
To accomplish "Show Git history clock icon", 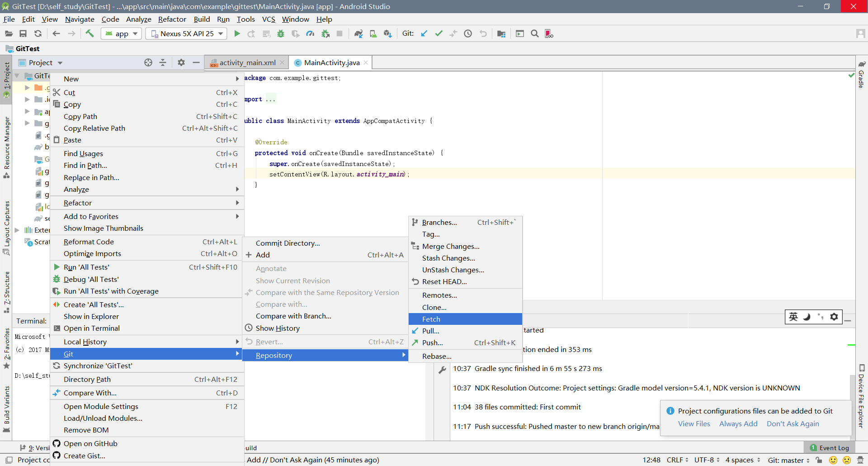I will click(468, 33).
